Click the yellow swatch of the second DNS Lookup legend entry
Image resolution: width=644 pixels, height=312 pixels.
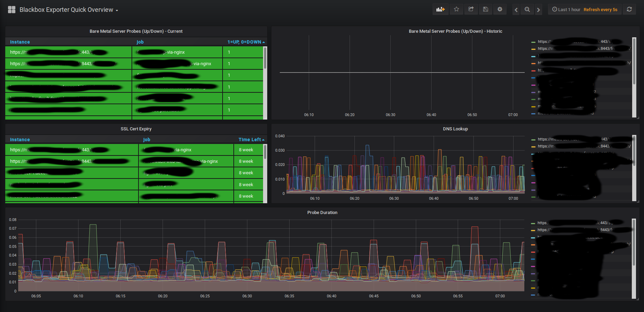coord(533,146)
